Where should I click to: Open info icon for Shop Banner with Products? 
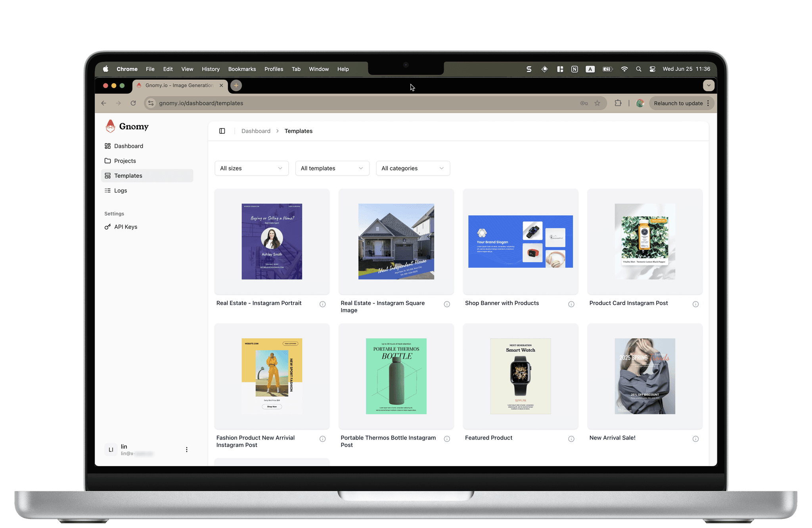[571, 304]
